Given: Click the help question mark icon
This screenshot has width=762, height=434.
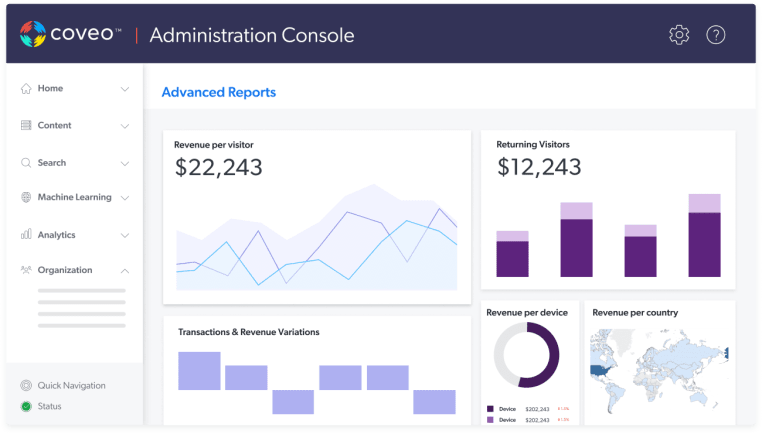Looking at the screenshot, I should point(716,35).
